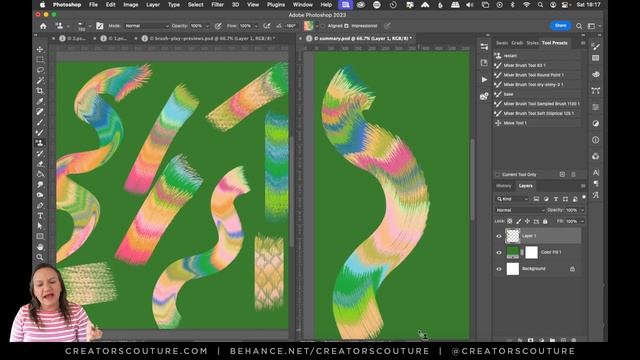Viewport: 640px width, 360px height.
Task: Switch to the Styles tab
Action: 532,43
